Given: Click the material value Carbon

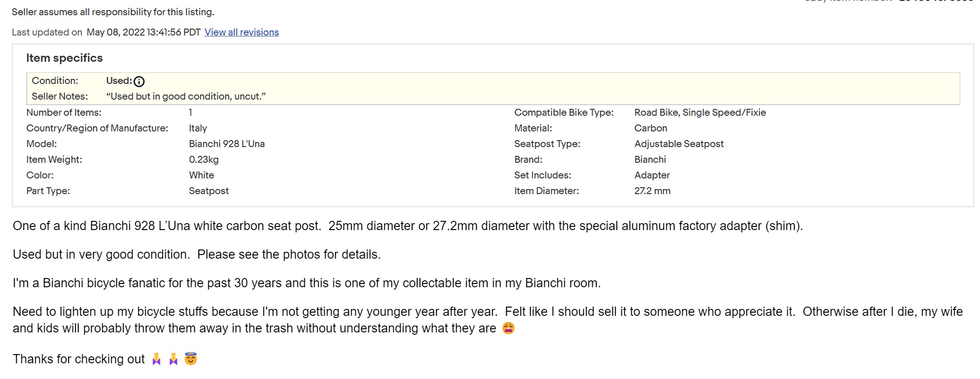Looking at the screenshot, I should click(650, 128).
